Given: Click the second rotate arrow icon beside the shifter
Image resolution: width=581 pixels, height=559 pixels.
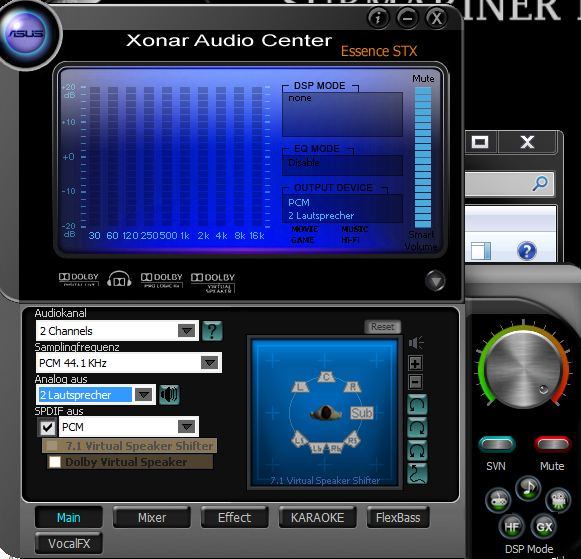Looking at the screenshot, I should click(x=417, y=427).
